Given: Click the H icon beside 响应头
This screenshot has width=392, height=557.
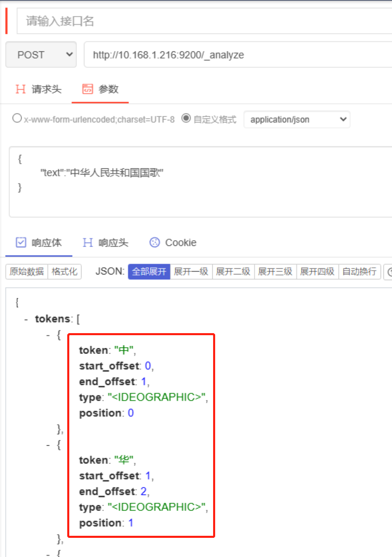Looking at the screenshot, I should pos(87,243).
